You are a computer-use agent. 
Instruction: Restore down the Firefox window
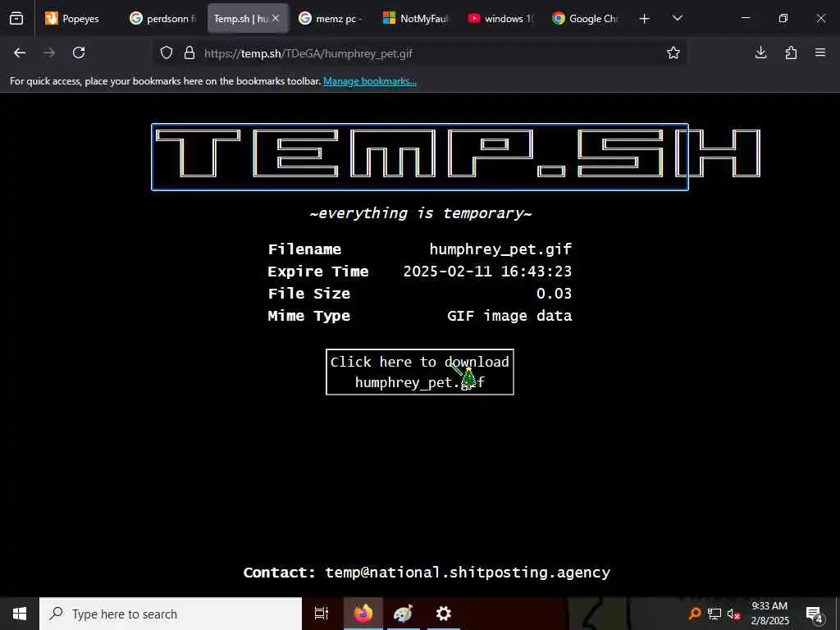click(783, 18)
